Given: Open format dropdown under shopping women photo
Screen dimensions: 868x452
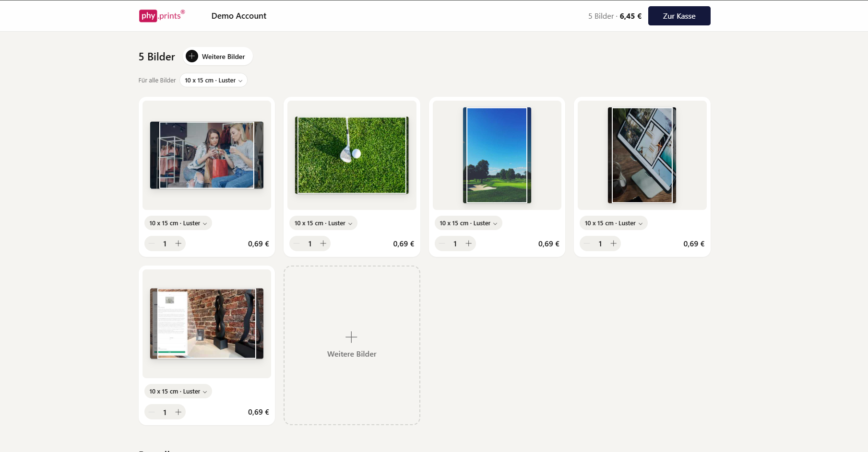Looking at the screenshot, I should (178, 223).
